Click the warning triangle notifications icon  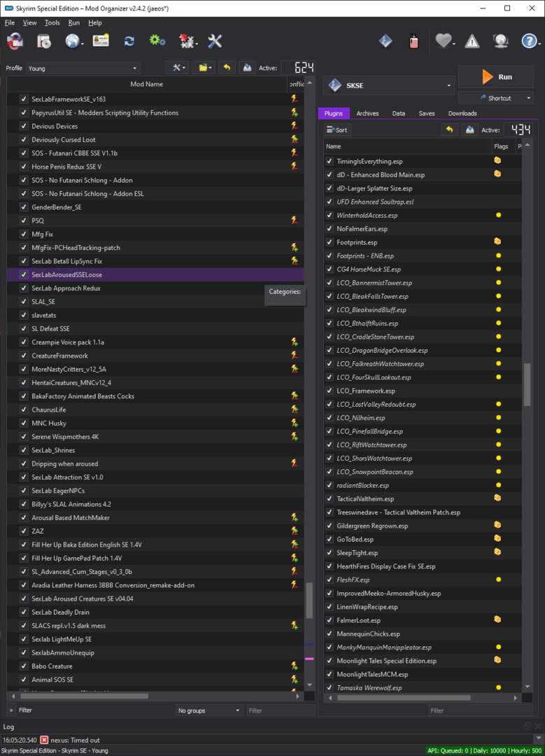coord(472,41)
